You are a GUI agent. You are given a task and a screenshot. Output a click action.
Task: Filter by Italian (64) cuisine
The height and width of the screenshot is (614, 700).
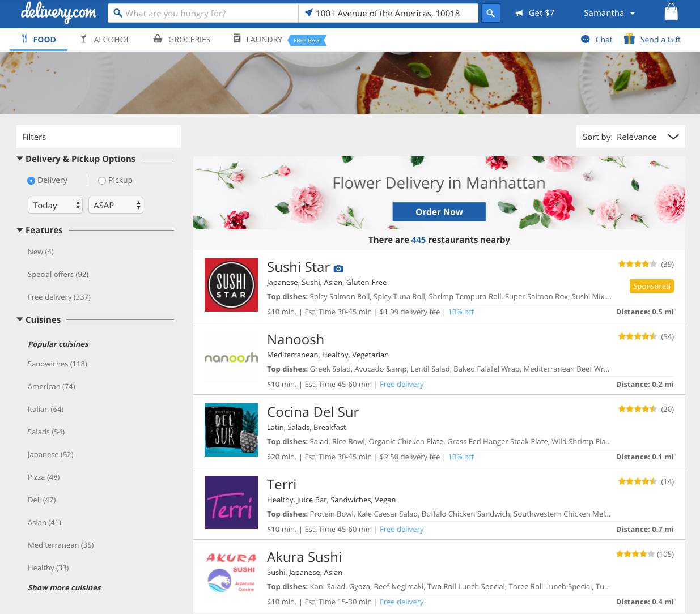pos(46,409)
